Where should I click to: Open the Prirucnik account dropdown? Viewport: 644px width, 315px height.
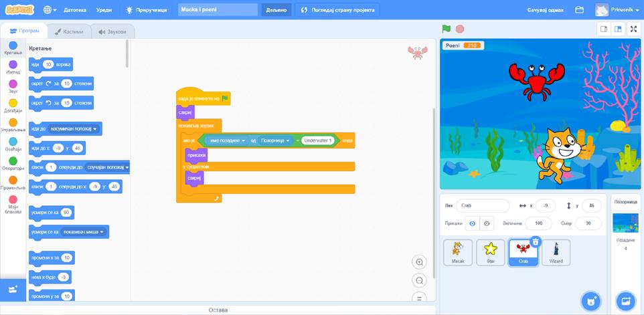point(617,10)
